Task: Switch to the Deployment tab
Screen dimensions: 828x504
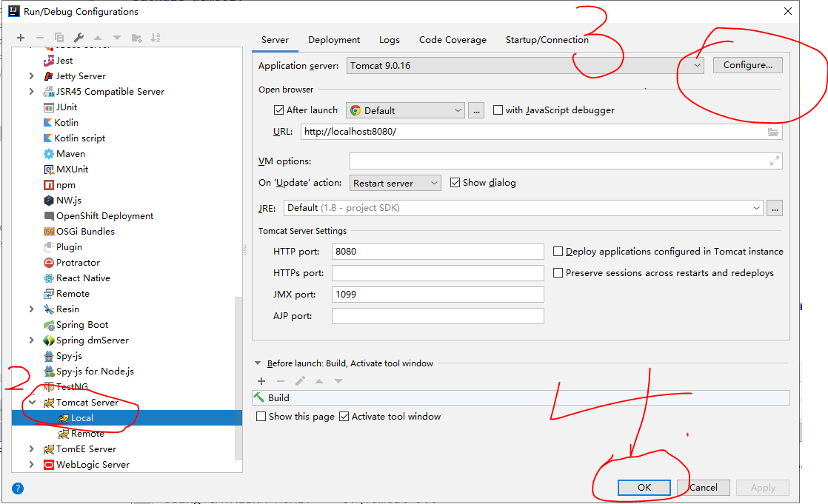Action: 334,39
